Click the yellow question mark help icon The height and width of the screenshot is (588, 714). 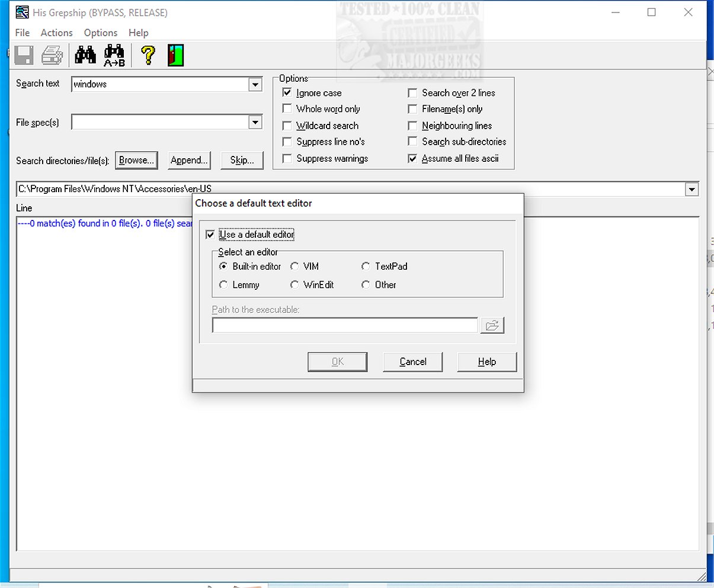coord(148,55)
